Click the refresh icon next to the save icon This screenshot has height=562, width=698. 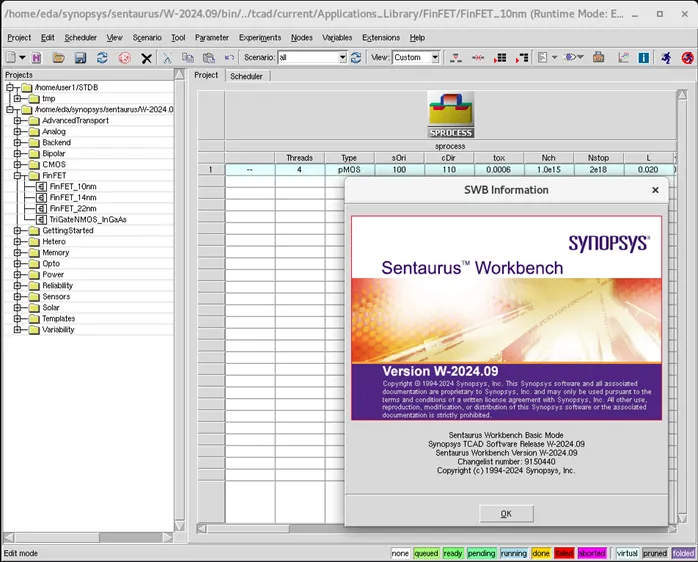click(102, 57)
